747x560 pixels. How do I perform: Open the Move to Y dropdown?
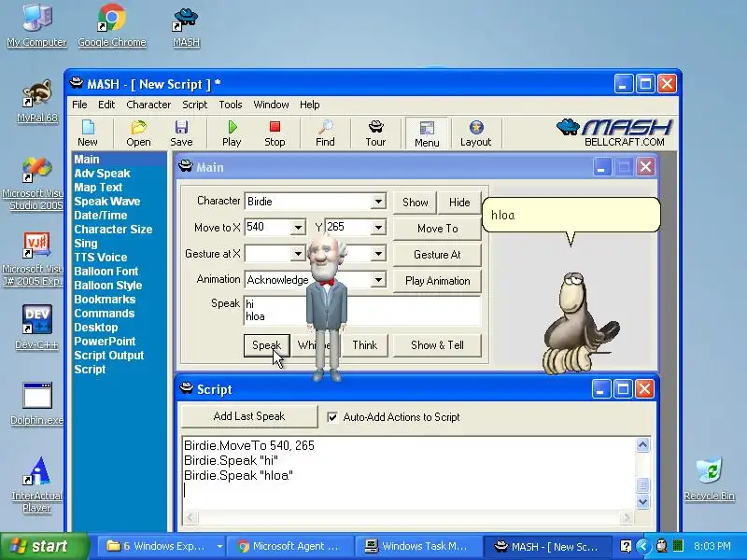coord(378,228)
